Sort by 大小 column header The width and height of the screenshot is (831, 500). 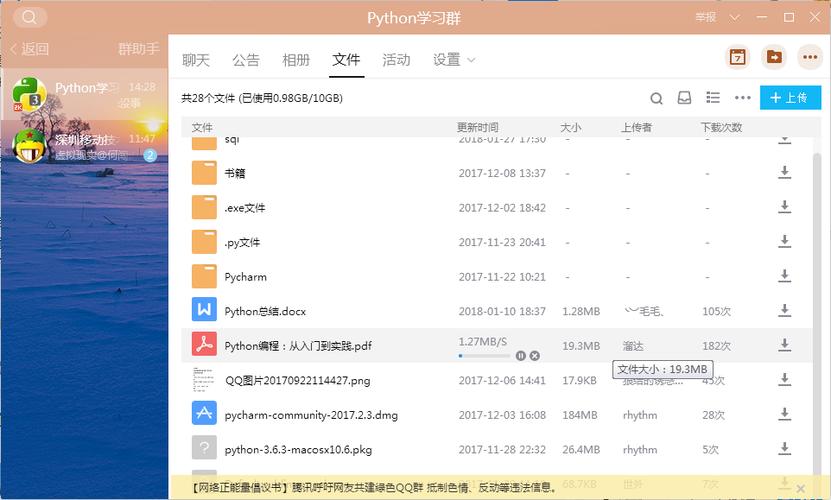[x=571, y=127]
